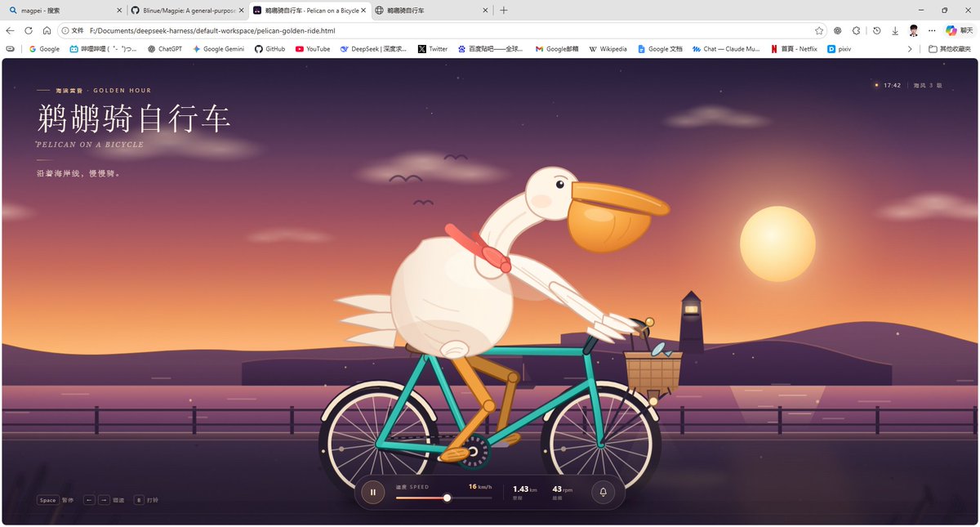
Task: Open the YouTube bookmark
Action: tap(313, 49)
